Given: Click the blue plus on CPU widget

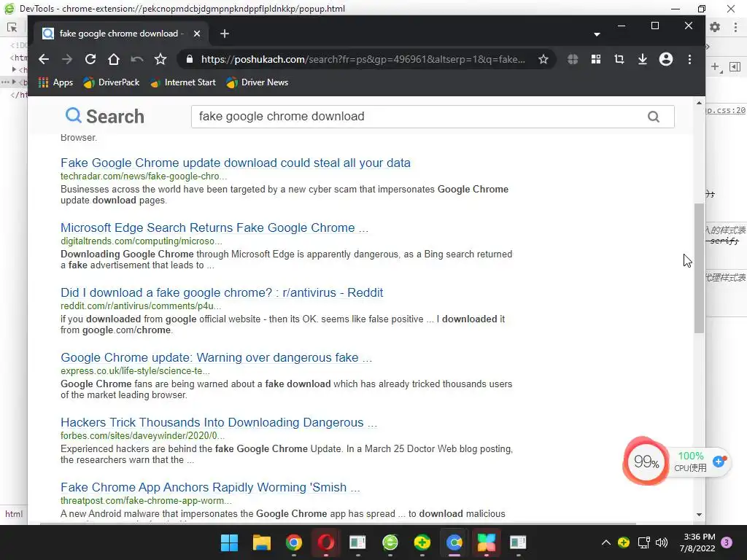Looking at the screenshot, I should [719, 461].
